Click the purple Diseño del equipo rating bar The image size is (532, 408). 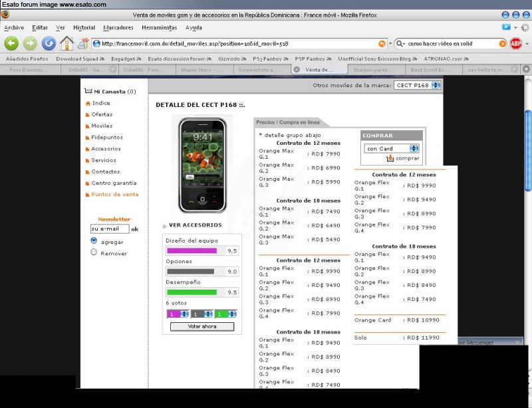pyautogui.click(x=192, y=251)
